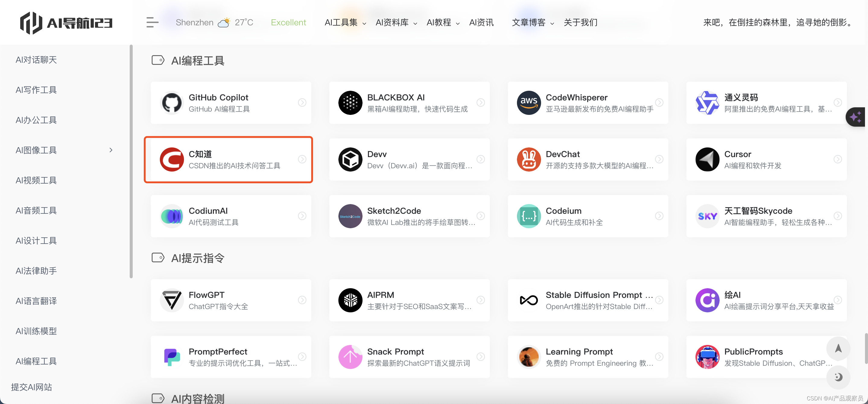This screenshot has width=868, height=404.
Task: Open the AI资讯 menu item
Action: pyautogui.click(x=481, y=23)
